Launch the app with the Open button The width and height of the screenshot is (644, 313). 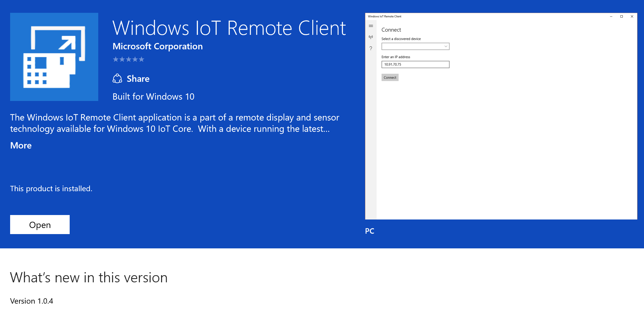tap(40, 225)
